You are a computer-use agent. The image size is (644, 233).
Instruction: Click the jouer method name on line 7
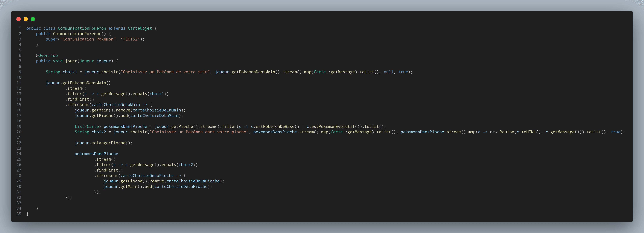pyautogui.click(x=71, y=61)
